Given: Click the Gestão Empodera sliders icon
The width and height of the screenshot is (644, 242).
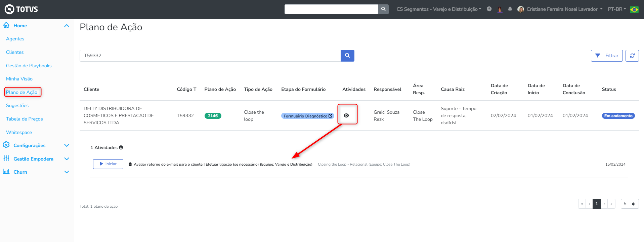Looking at the screenshot, I should click(x=6, y=159).
